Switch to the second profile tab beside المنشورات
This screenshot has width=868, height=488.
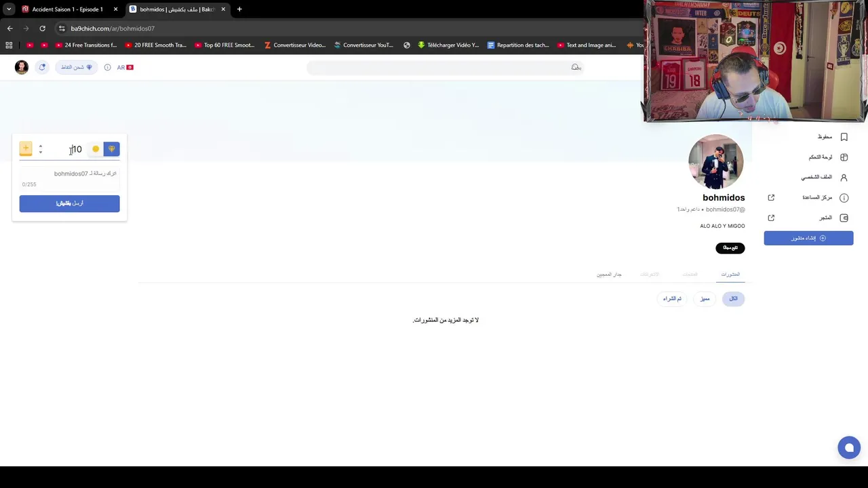(690, 274)
